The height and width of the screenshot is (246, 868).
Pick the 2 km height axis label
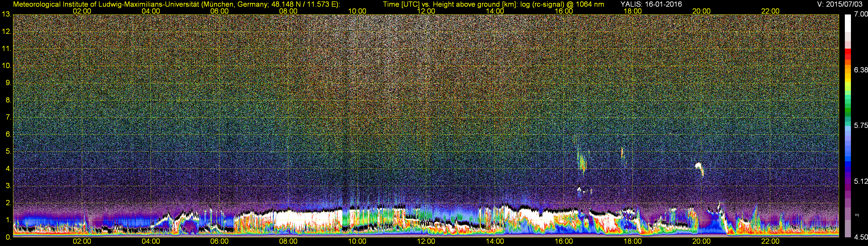pyautogui.click(x=8, y=203)
